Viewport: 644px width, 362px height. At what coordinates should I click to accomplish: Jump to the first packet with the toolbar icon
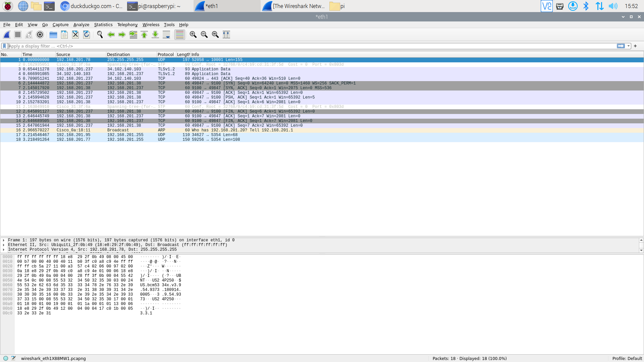coord(144,35)
